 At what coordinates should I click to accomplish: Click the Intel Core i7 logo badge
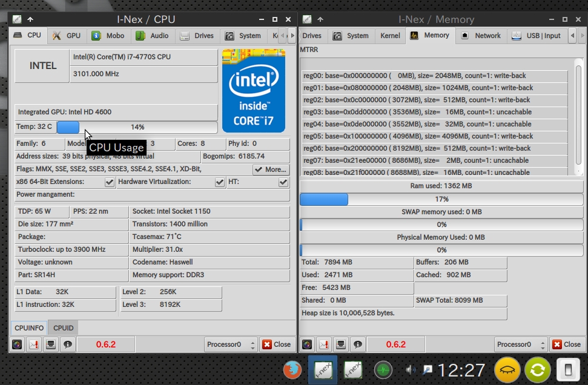pos(254,90)
